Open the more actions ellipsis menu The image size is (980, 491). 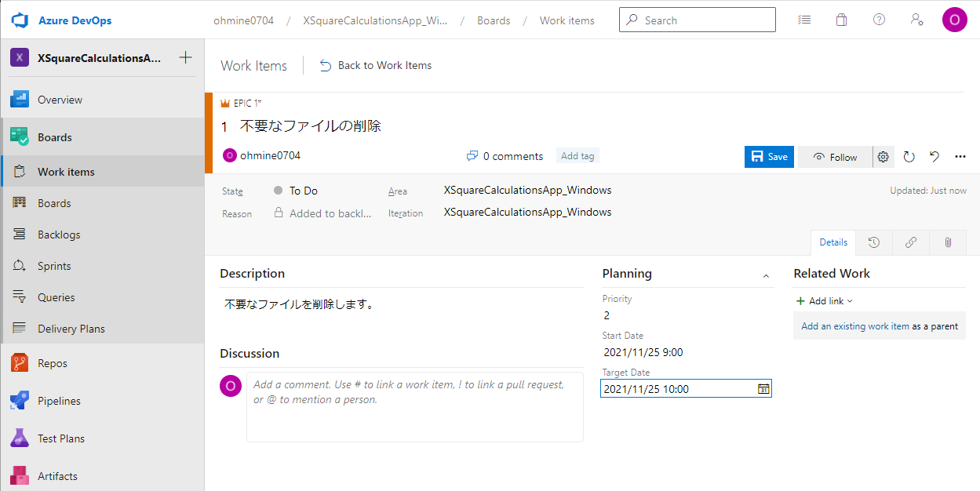click(x=960, y=157)
